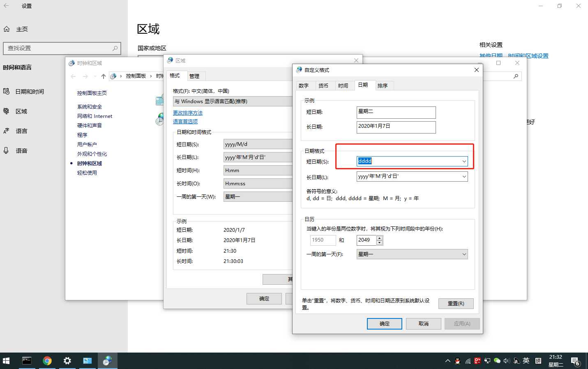The width and height of the screenshot is (588, 369).
Task: Click the 拼 IME mode tray icon
Action: coord(538,361)
